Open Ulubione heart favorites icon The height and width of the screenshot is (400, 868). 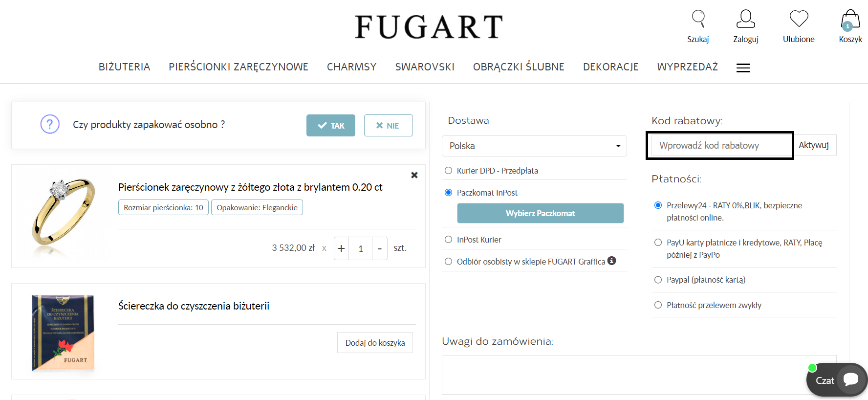click(x=799, y=20)
